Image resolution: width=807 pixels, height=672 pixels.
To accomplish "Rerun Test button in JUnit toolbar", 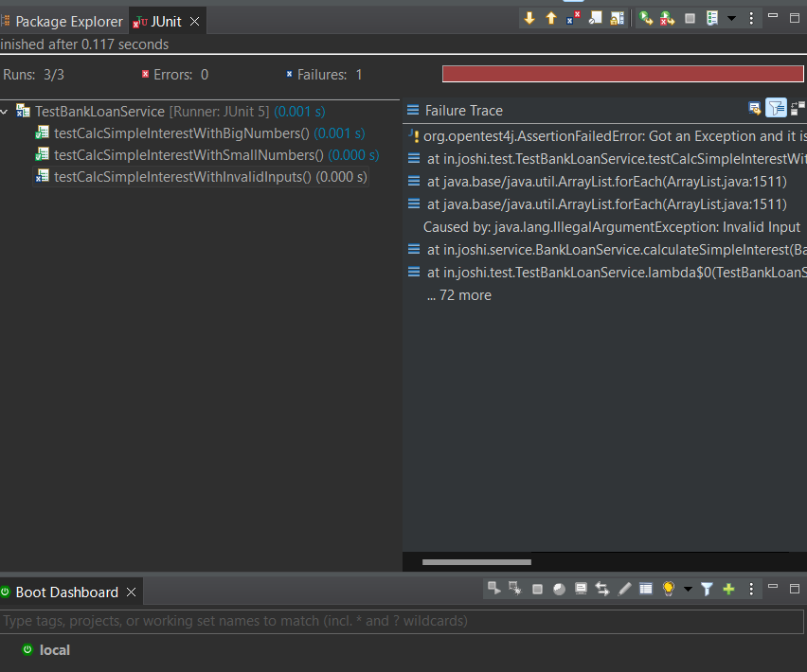I will [x=646, y=19].
